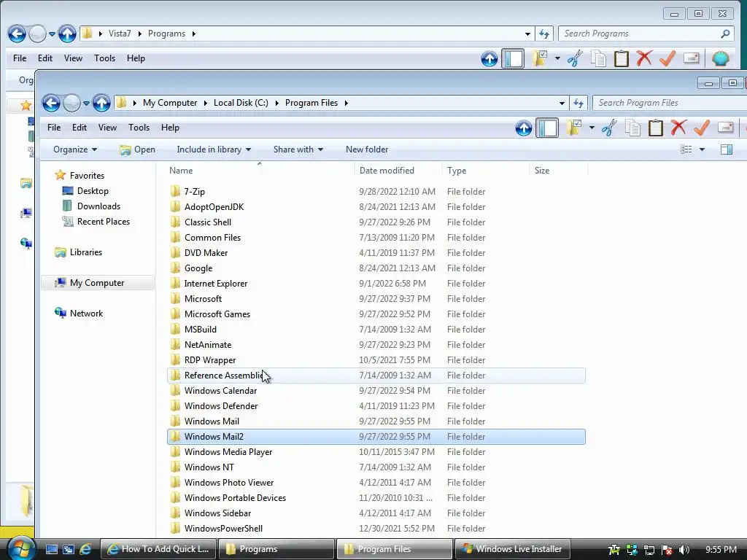Open Classic Shell settings shell icon in Programs window

[720, 58]
